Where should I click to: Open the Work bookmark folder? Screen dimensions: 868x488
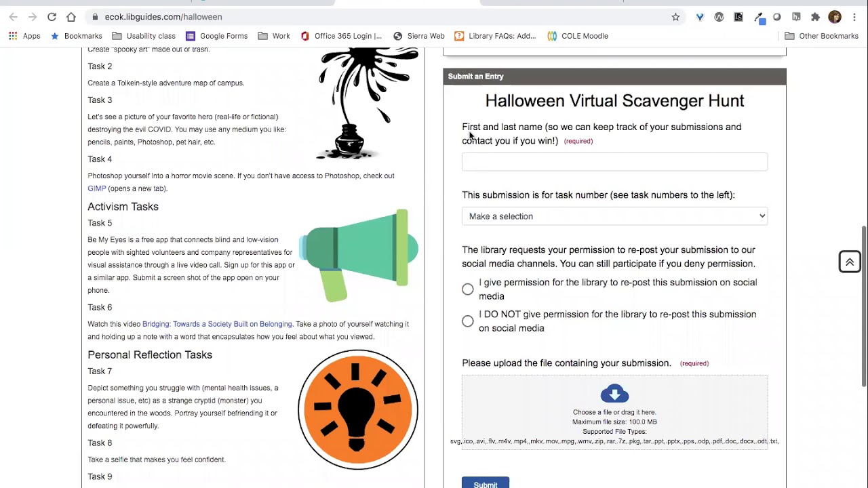[274, 36]
